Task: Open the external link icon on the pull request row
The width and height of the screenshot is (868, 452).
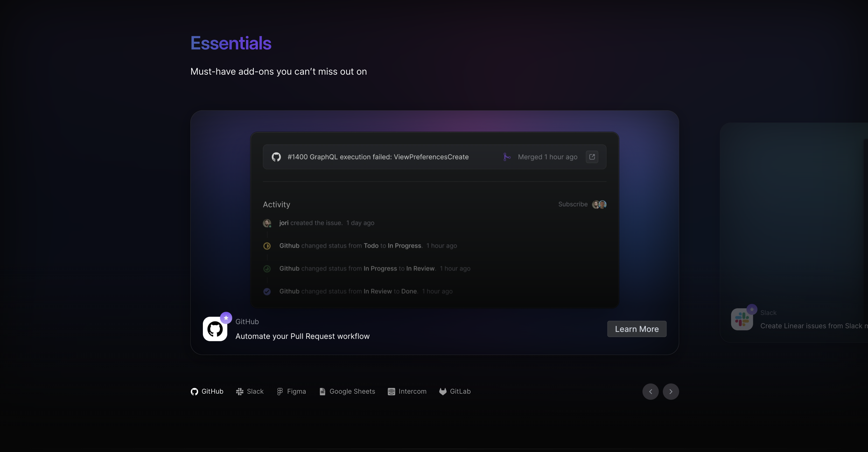Action: [592, 157]
